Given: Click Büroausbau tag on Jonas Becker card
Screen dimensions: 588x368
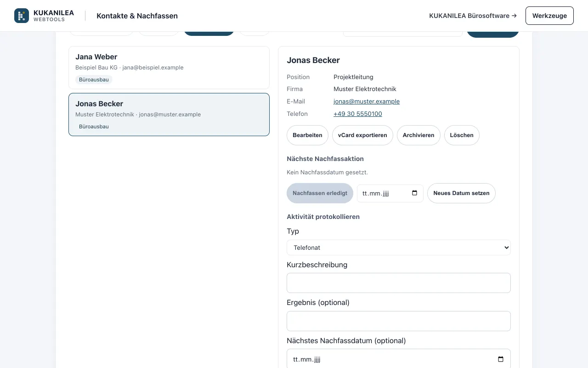Looking at the screenshot, I should pyautogui.click(x=94, y=126).
